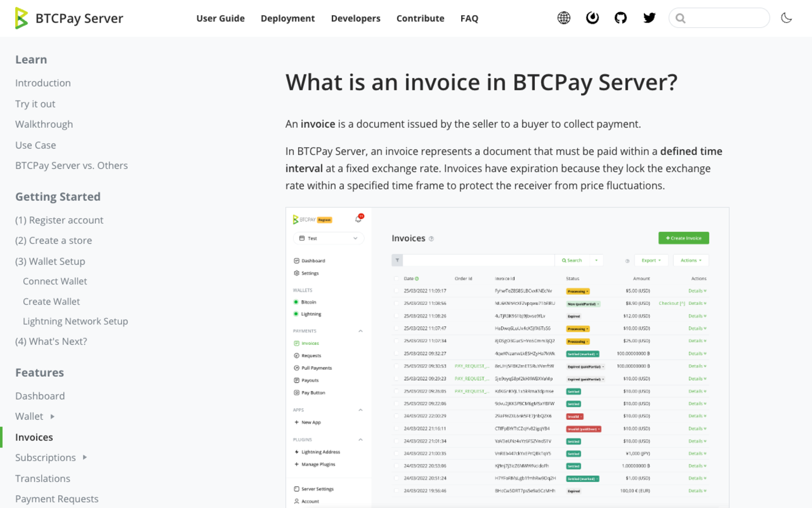812x508 pixels.
Task: Open the language selector globe icon
Action: coord(564,18)
